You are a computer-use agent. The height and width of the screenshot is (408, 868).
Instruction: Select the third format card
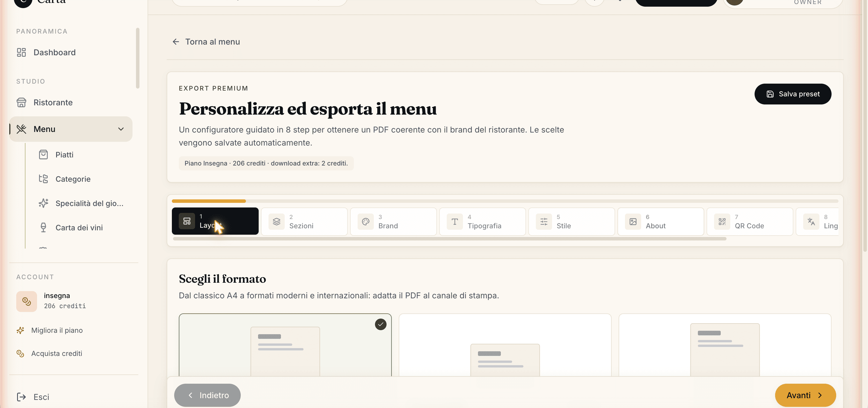725,345
